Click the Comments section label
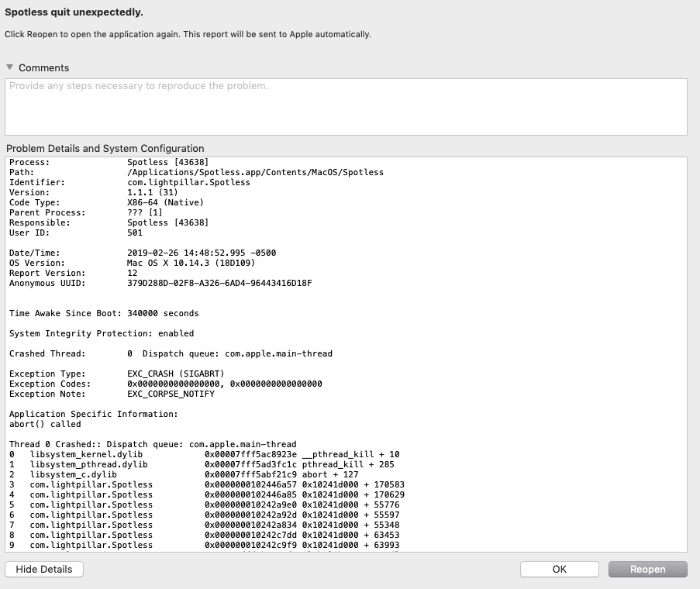 point(43,67)
